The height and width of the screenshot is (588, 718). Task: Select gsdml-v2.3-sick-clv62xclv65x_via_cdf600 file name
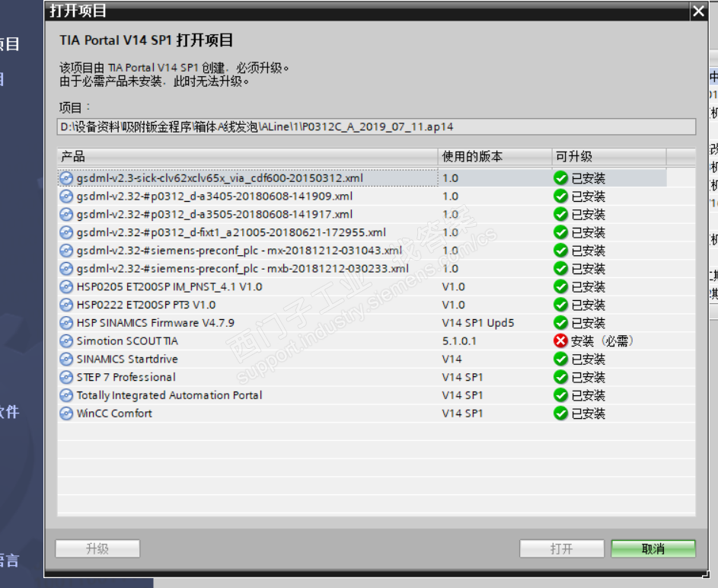pyautogui.click(x=220, y=178)
